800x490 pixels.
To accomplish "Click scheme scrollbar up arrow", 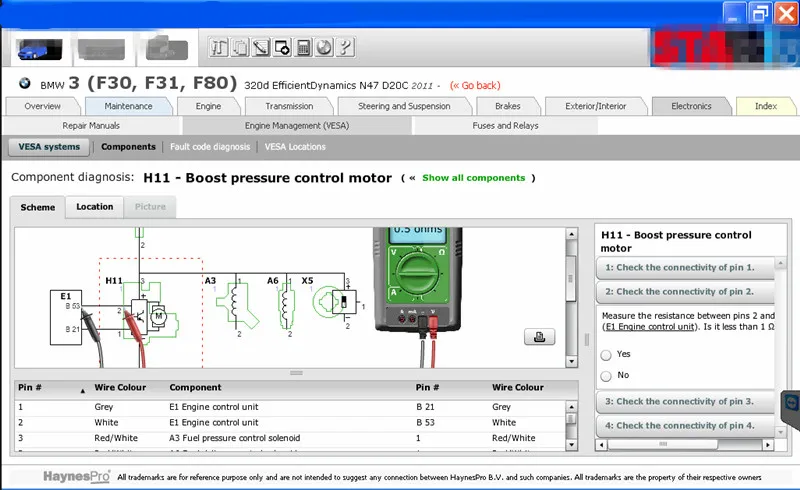I will tap(571, 234).
